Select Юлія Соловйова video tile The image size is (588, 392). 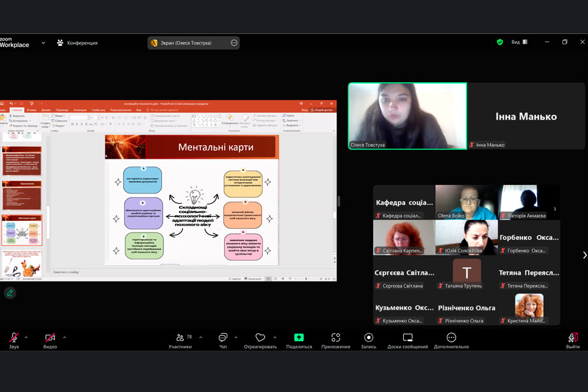coord(466,237)
